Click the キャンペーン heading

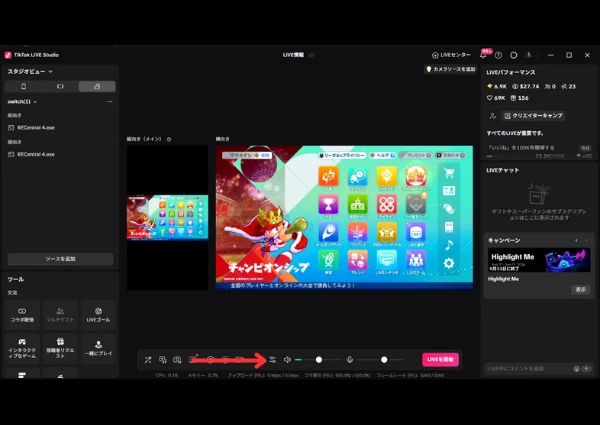tap(504, 241)
